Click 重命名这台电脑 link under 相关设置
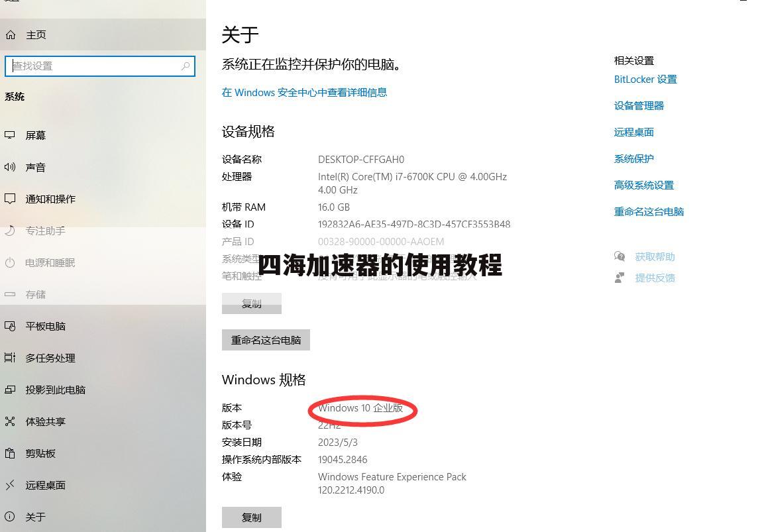This screenshot has width=758, height=532. pos(649,211)
